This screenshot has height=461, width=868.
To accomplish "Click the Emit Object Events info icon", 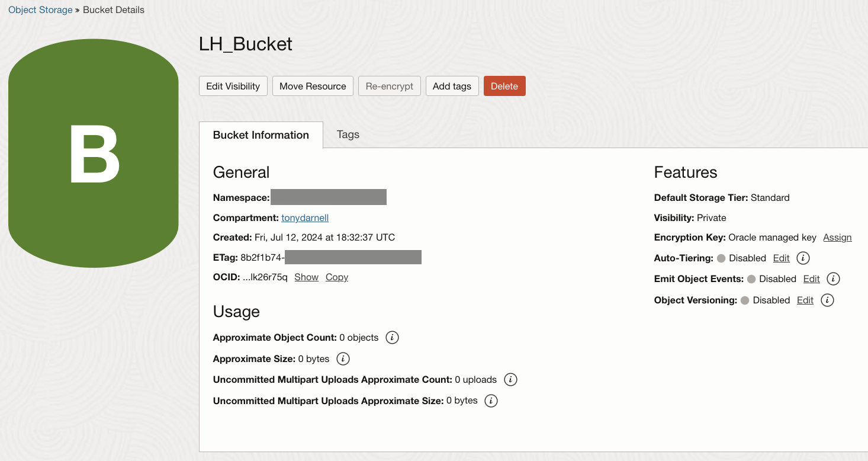I will coord(833,278).
